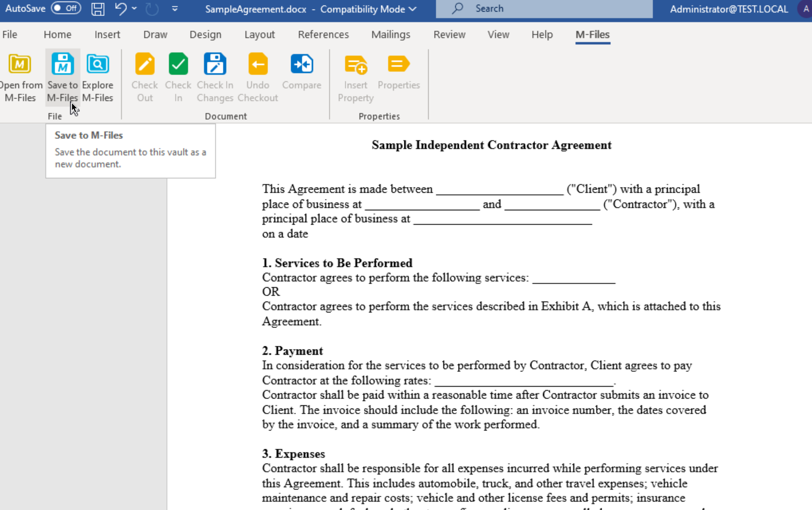
Task: Click the 3. Expenses heading
Action: click(x=294, y=454)
